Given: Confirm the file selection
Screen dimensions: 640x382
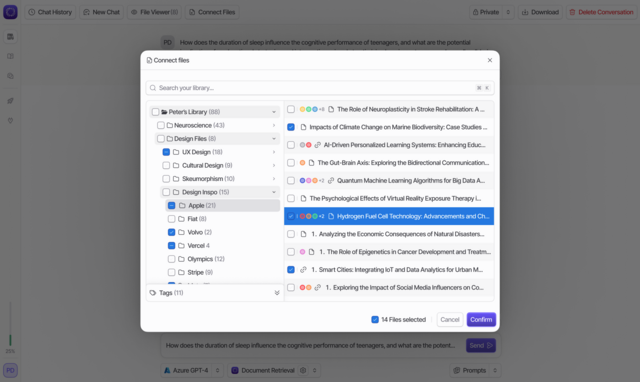Looking at the screenshot, I should [481, 320].
